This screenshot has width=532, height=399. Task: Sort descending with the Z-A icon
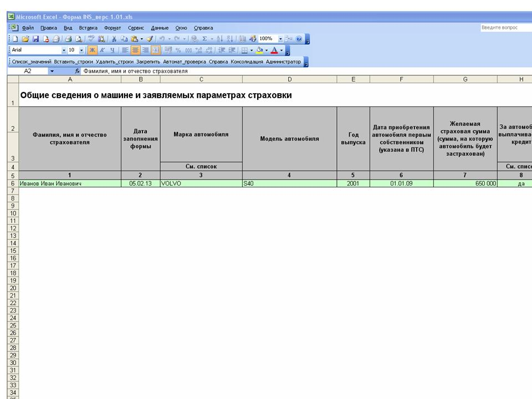click(229, 39)
